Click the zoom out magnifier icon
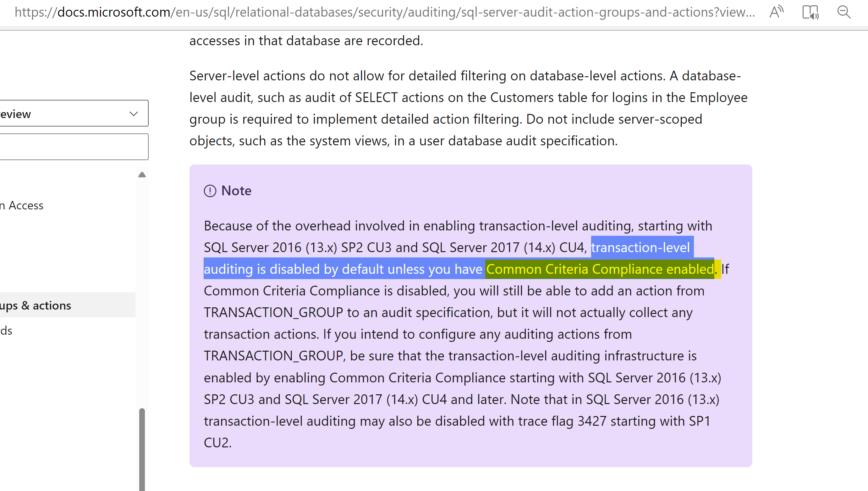The width and height of the screenshot is (868, 491). coord(844,12)
